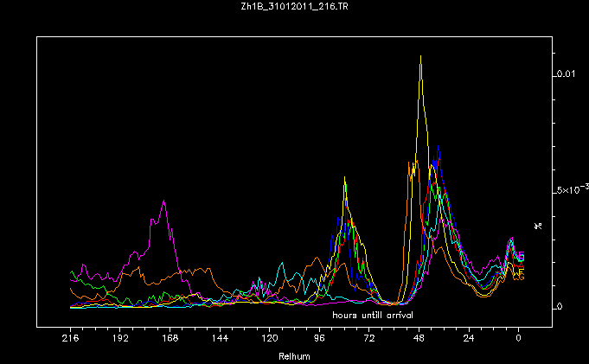The height and width of the screenshot is (364, 589).
Task: Click the 216 x-axis tick label
Action: point(70,342)
